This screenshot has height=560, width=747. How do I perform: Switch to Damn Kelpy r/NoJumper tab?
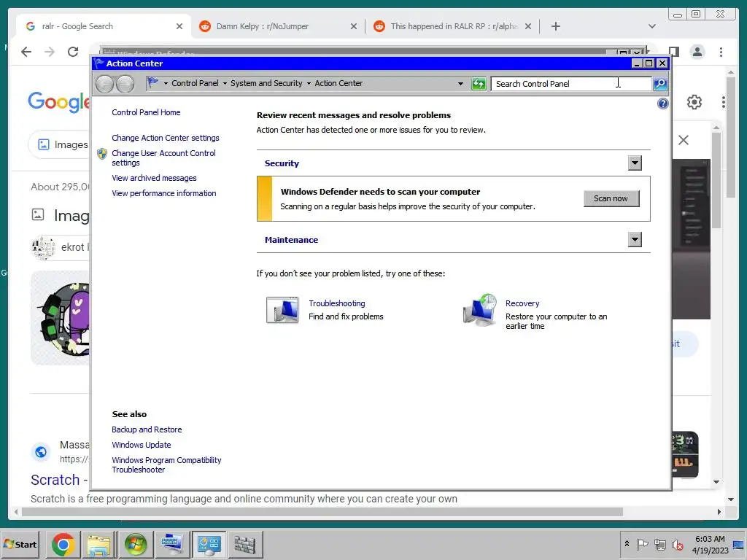278,26
